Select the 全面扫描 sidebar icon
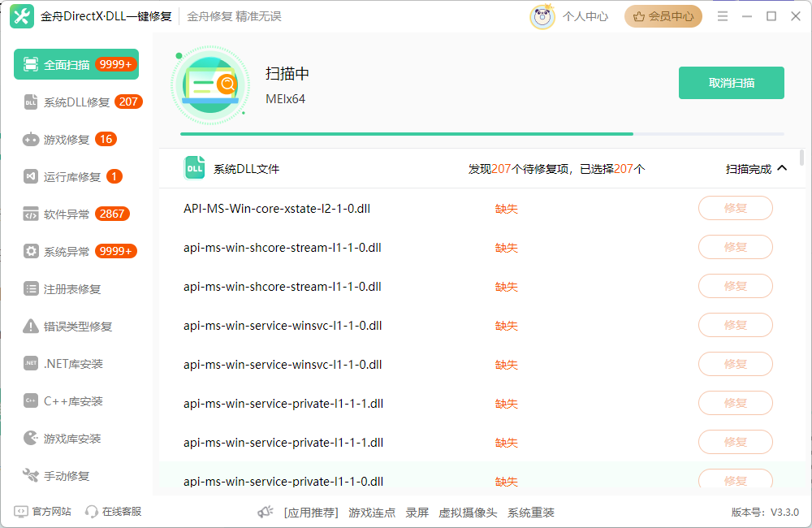Image resolution: width=812 pixels, height=528 pixels. pos(31,63)
